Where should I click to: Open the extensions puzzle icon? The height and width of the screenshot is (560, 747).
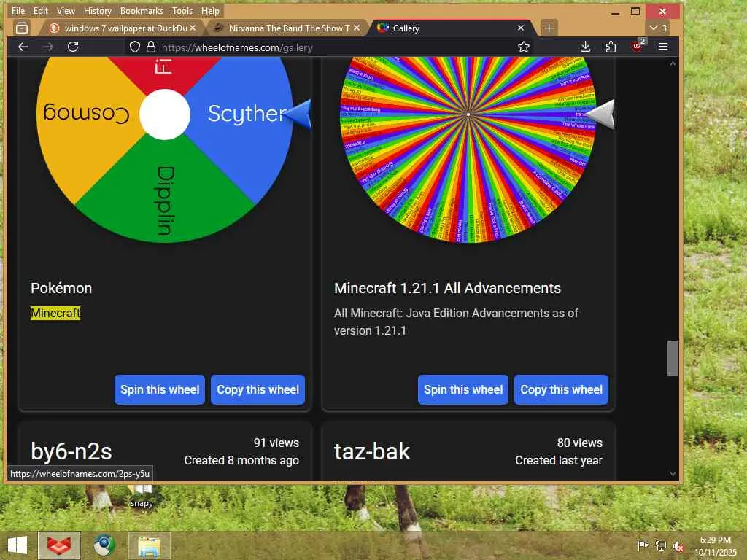click(x=611, y=47)
